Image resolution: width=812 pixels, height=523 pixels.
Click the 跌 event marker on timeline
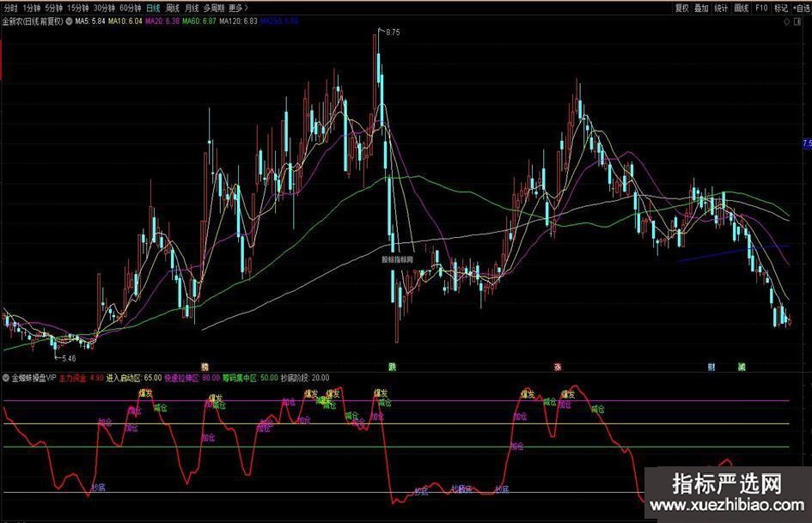point(393,367)
